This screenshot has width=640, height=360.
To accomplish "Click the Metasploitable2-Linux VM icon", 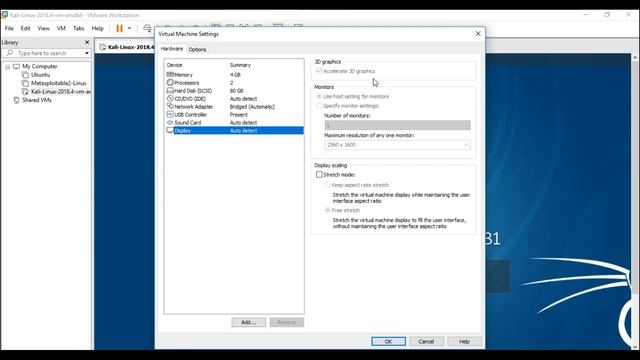I will coord(25,83).
